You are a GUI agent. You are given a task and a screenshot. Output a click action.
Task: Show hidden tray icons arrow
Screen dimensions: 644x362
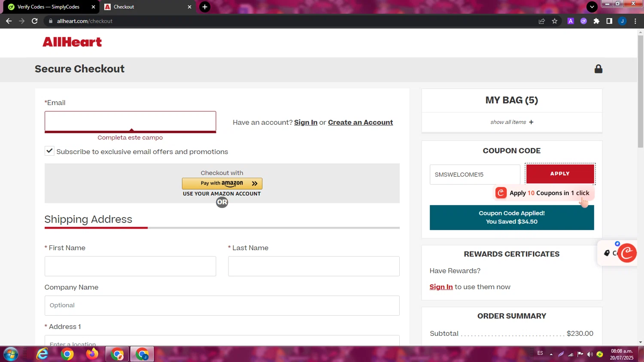pos(551,354)
